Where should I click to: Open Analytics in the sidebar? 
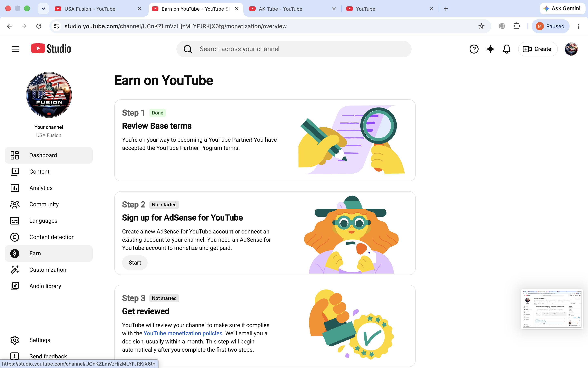(x=49, y=188)
